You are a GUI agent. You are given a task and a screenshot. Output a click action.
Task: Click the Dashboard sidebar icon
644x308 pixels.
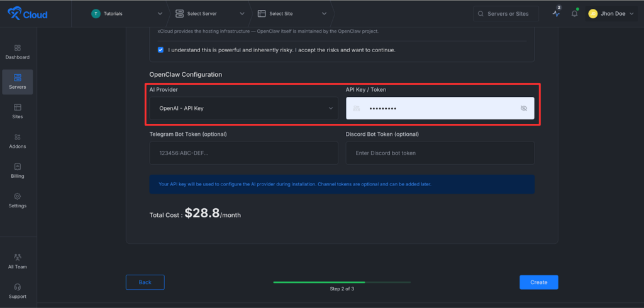[x=18, y=48]
